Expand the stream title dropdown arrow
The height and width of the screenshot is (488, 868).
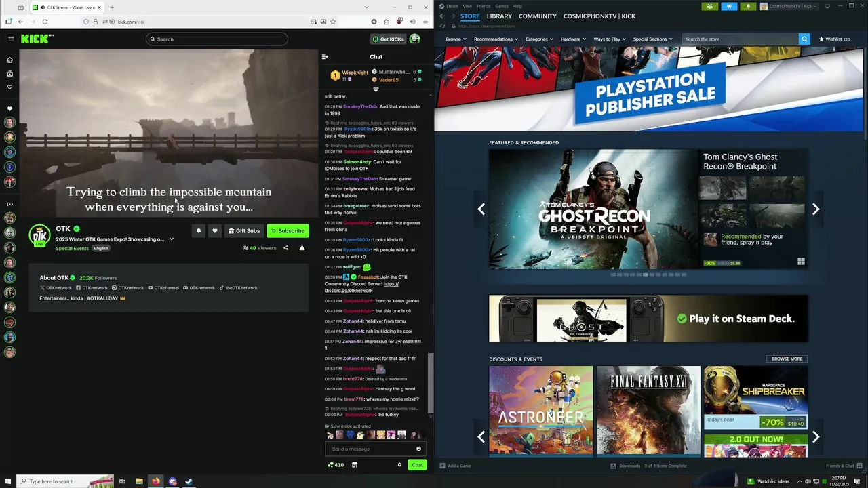(172, 239)
